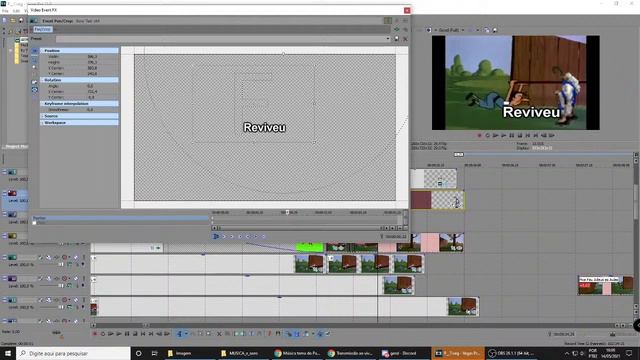Select the green clip on the timeline
The width and height of the screenshot is (640, 360).
pos(309,247)
